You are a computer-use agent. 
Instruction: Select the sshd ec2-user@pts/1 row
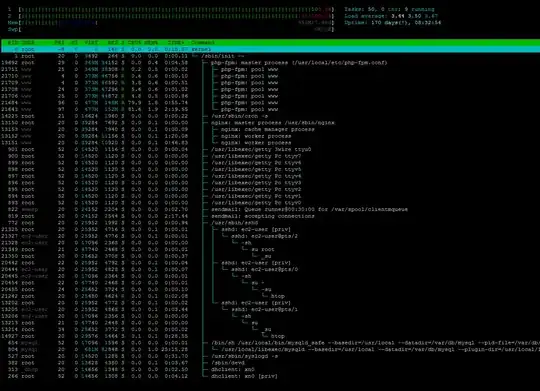(x=270, y=309)
